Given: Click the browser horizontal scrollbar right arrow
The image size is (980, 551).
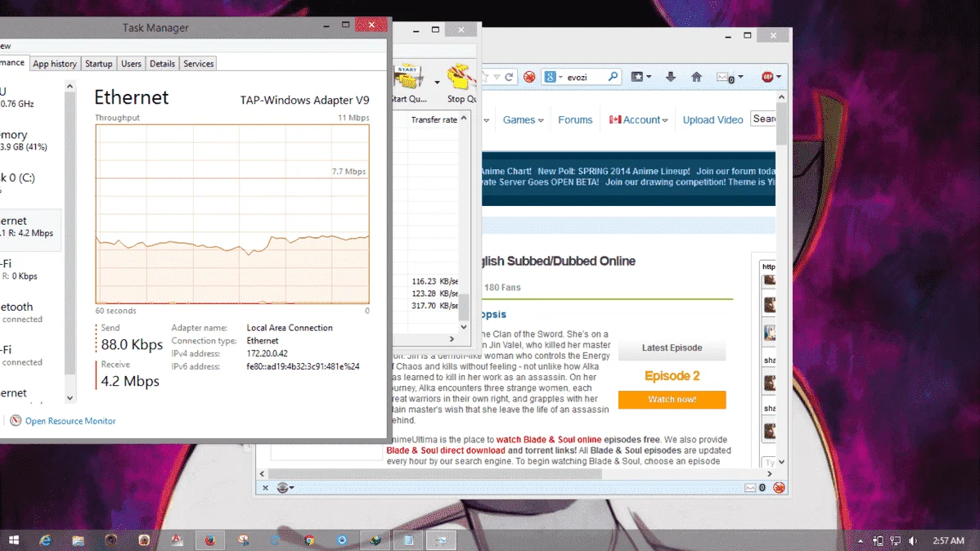Looking at the screenshot, I should point(770,474).
